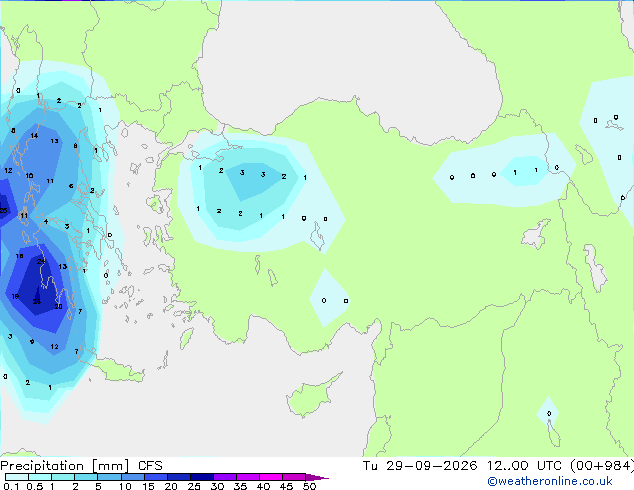The image size is (634, 490).
Task: Click the '26' precipitation value on map
Action: tap(36, 302)
